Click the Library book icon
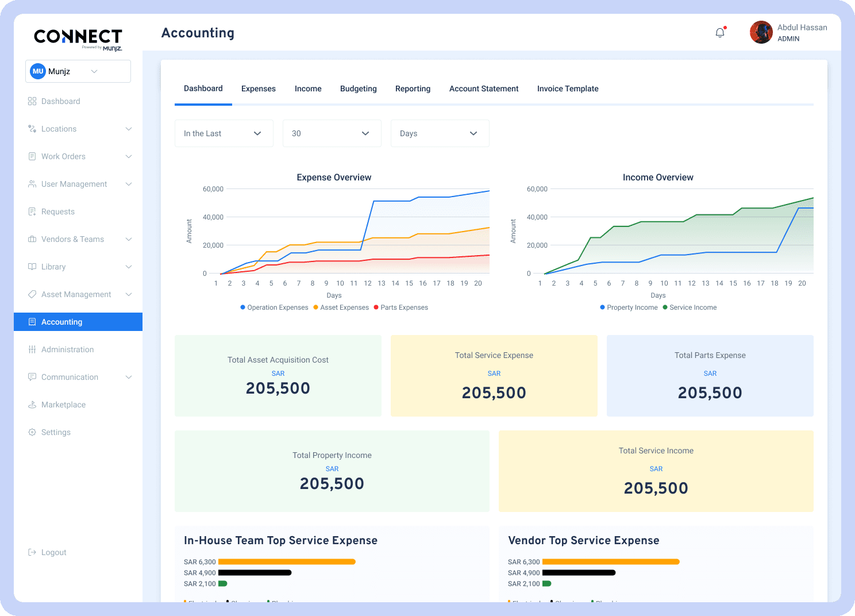Image resolution: width=855 pixels, height=616 pixels. 32,267
